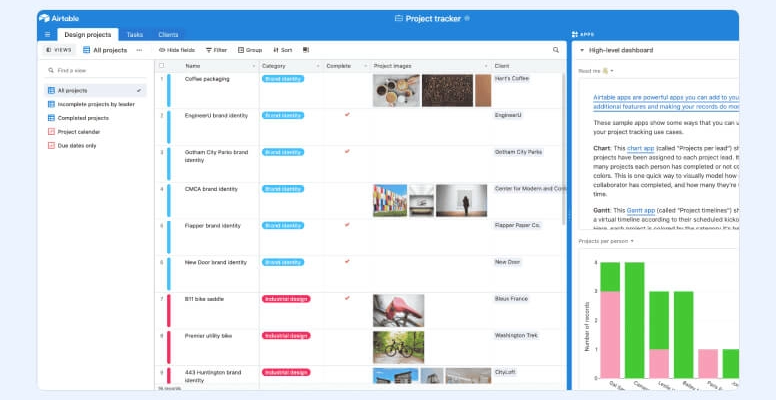Toggle the select-all rows checkbox

pyautogui.click(x=161, y=66)
